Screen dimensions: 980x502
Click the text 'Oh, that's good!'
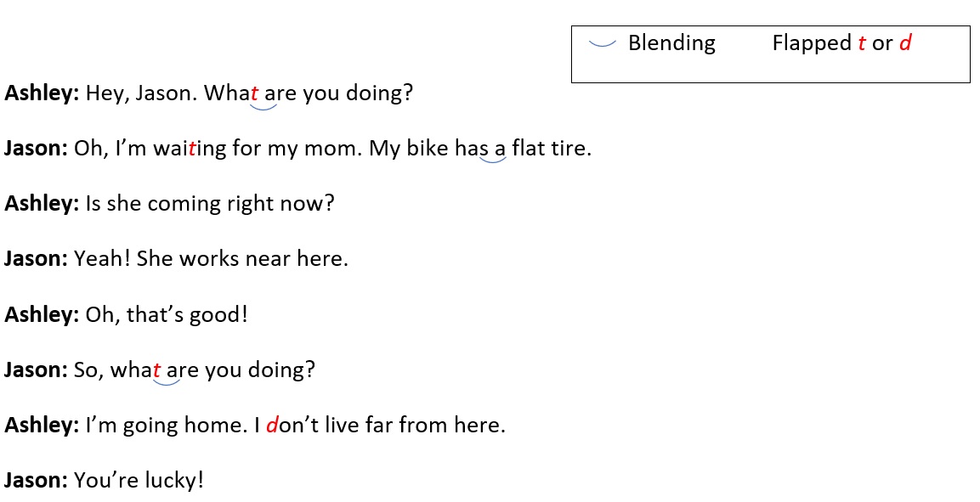click(167, 314)
